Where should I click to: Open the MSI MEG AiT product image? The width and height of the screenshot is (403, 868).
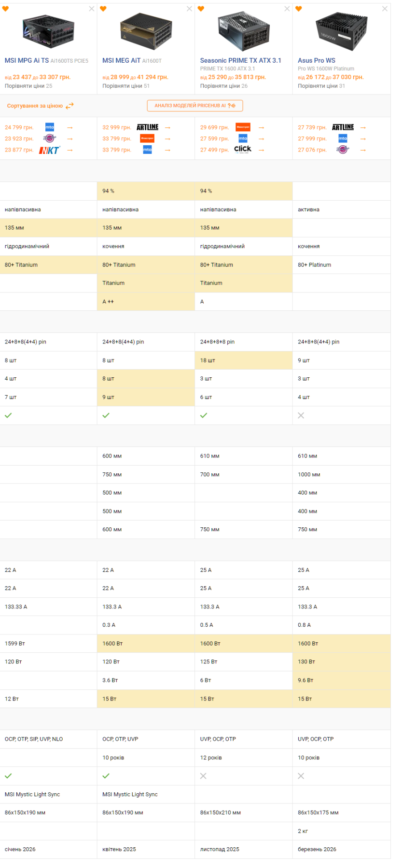146,31
